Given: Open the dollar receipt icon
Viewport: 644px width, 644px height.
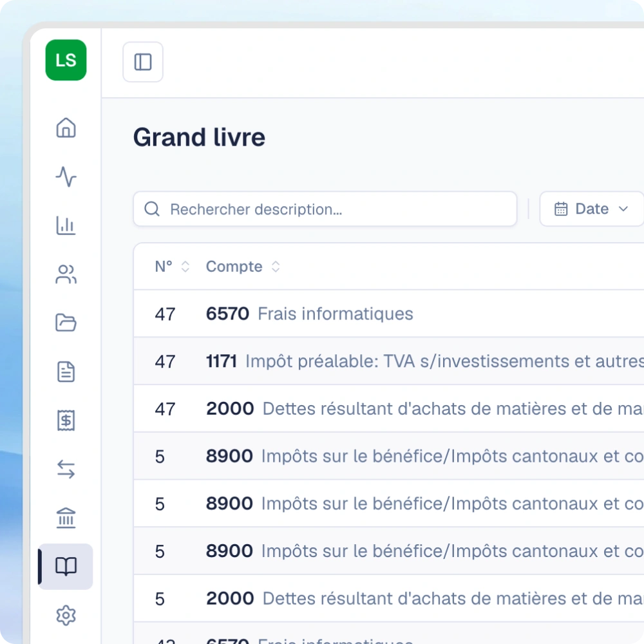Looking at the screenshot, I should 66,421.
